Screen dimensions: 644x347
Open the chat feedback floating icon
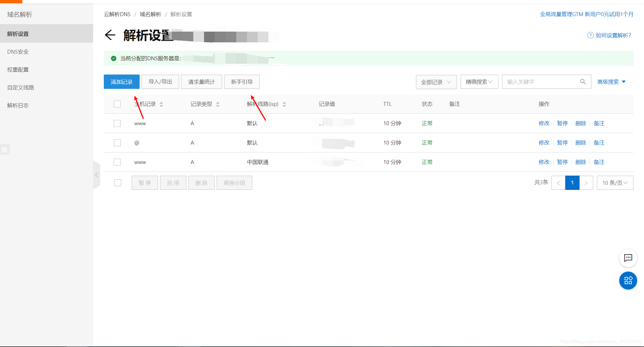pos(628,258)
